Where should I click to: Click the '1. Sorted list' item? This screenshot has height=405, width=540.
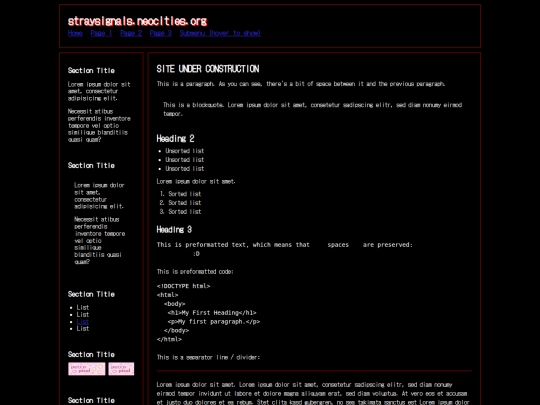180,194
